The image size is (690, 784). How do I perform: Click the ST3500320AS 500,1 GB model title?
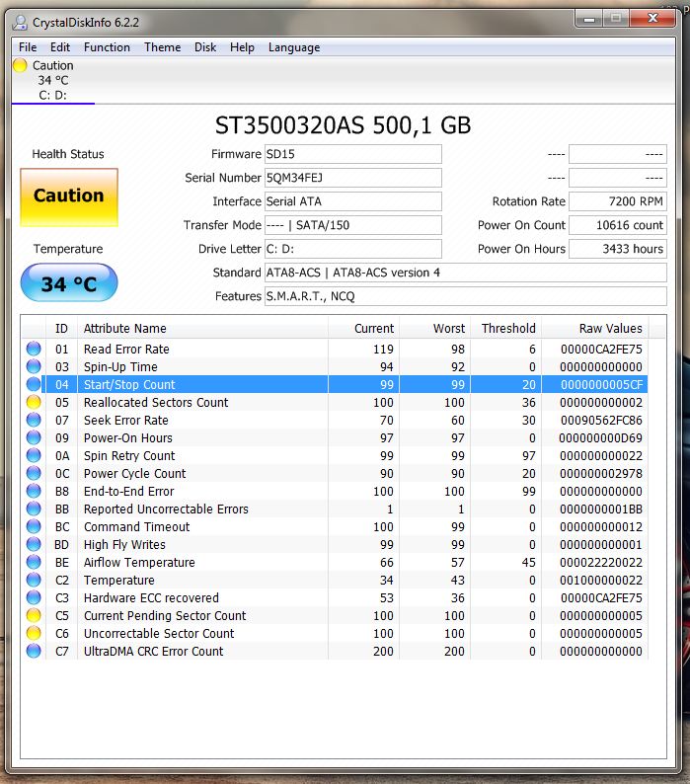click(x=343, y=125)
